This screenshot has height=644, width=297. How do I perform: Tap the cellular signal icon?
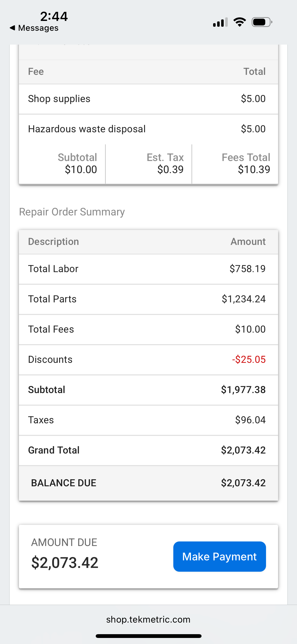[x=220, y=22]
